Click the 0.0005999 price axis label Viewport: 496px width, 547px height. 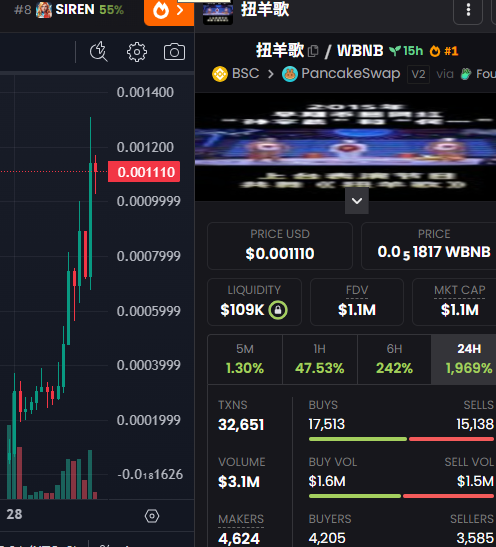pyautogui.click(x=149, y=311)
